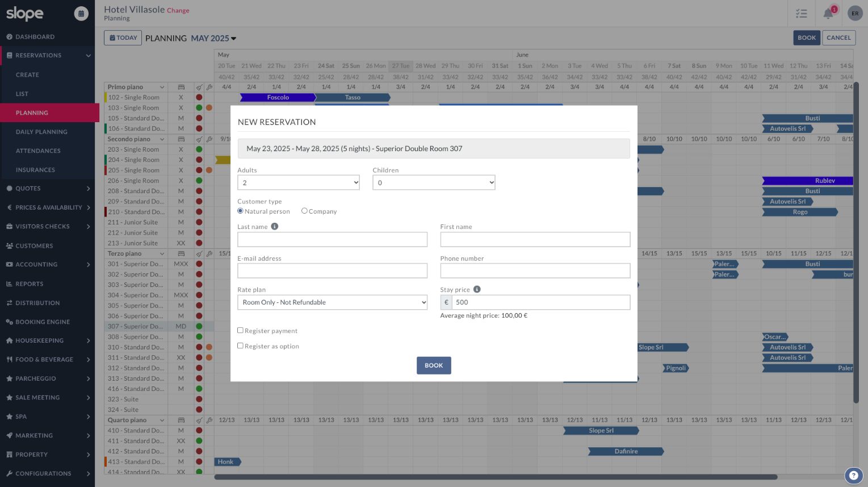Click Change hotel link
The width and height of the screenshot is (868, 487).
click(x=178, y=10)
